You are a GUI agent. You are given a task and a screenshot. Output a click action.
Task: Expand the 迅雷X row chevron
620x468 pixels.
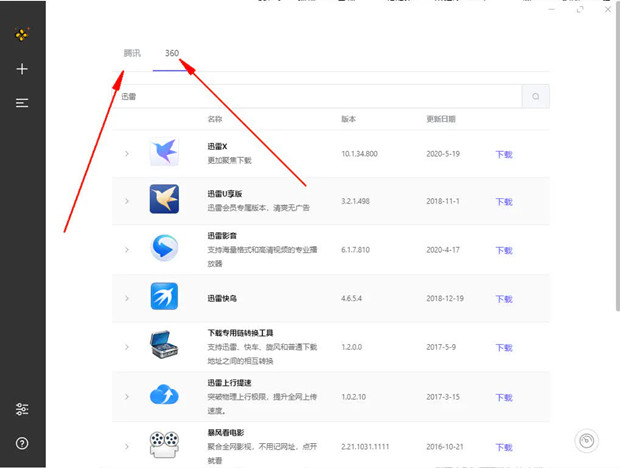point(127,153)
